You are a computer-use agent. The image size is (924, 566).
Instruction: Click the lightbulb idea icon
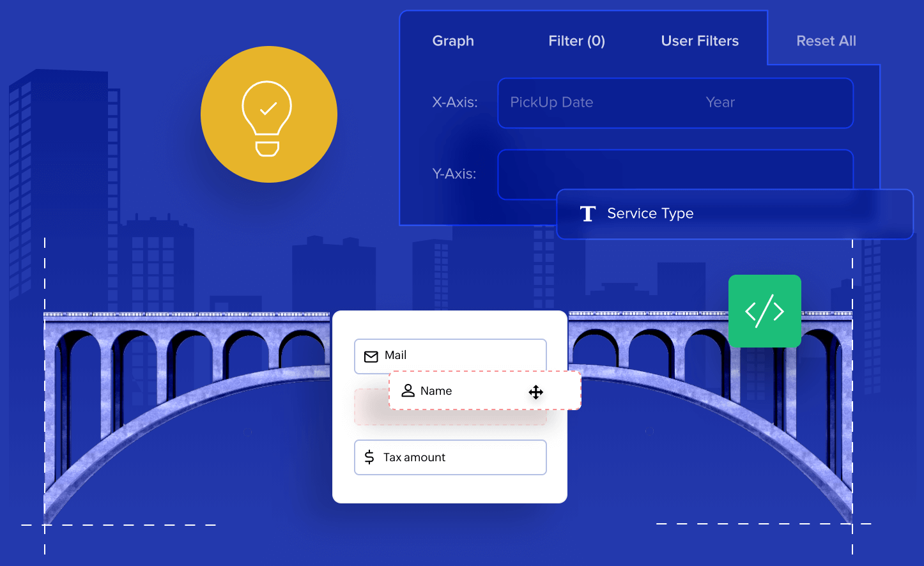[x=268, y=116]
